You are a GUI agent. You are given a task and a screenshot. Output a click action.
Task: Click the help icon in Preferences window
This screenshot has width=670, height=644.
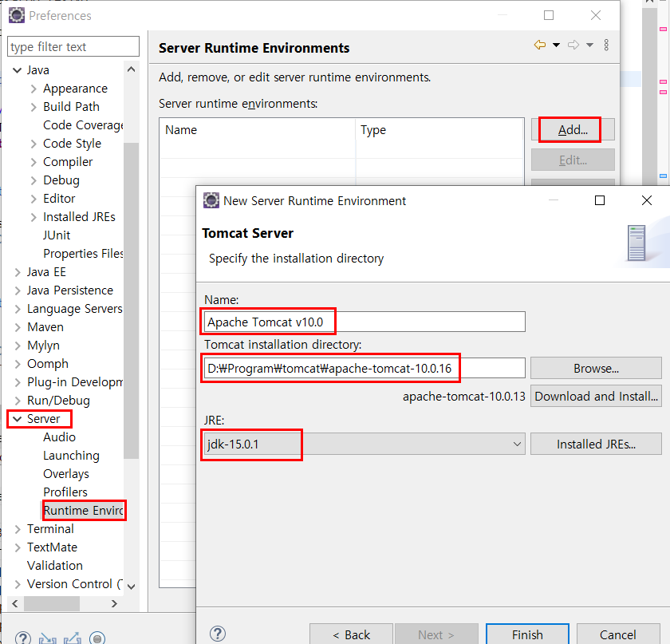tap(23, 638)
